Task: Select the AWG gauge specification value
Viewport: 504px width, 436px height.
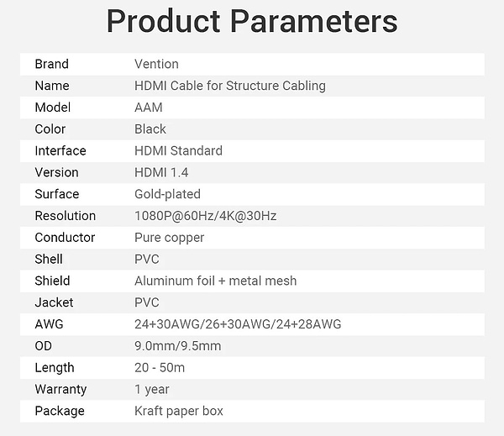Action: [238, 324]
